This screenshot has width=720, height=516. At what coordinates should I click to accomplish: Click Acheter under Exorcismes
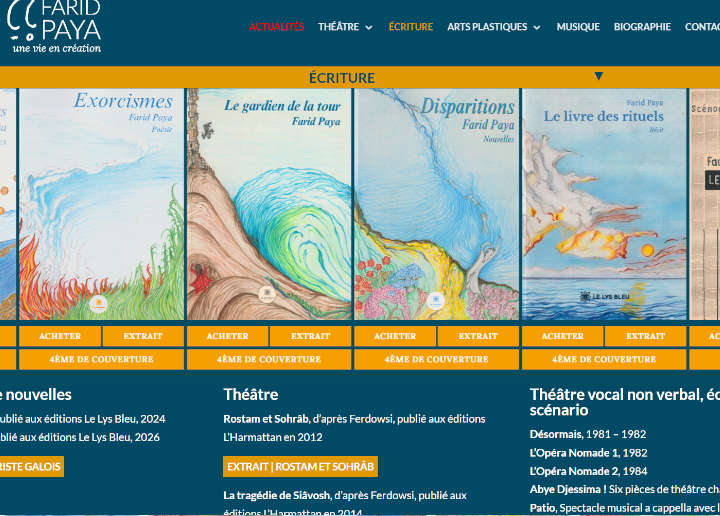tap(60, 336)
